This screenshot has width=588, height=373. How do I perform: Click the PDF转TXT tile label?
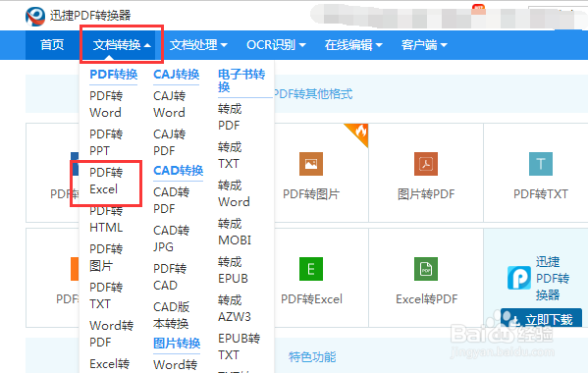coord(541,194)
